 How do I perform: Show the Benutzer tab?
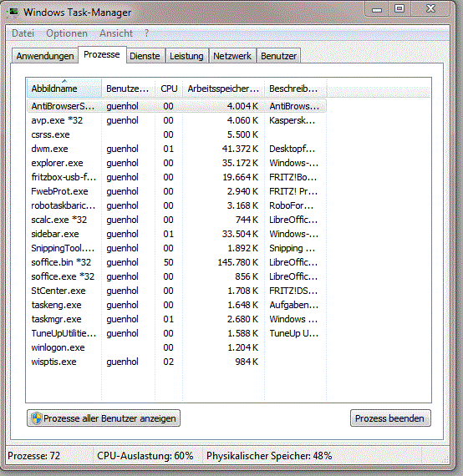[278, 56]
